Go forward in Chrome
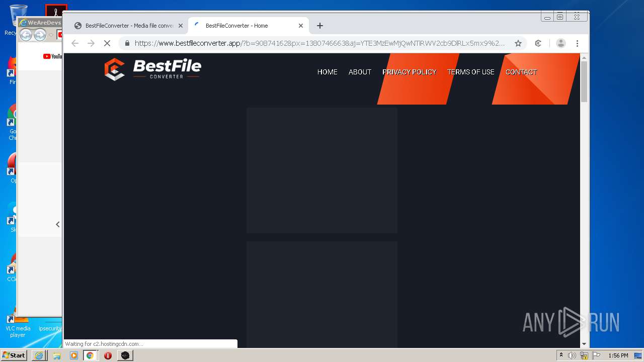Image resolution: width=644 pixels, height=362 pixels. pos(91,43)
